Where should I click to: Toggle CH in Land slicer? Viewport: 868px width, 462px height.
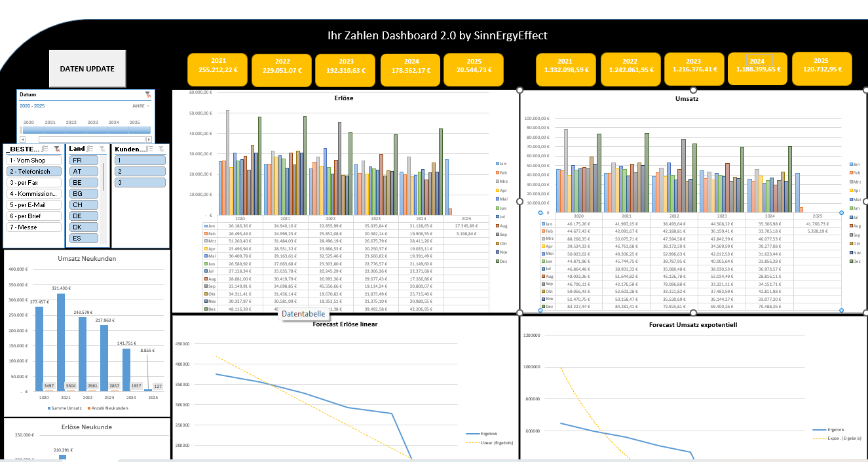click(83, 204)
